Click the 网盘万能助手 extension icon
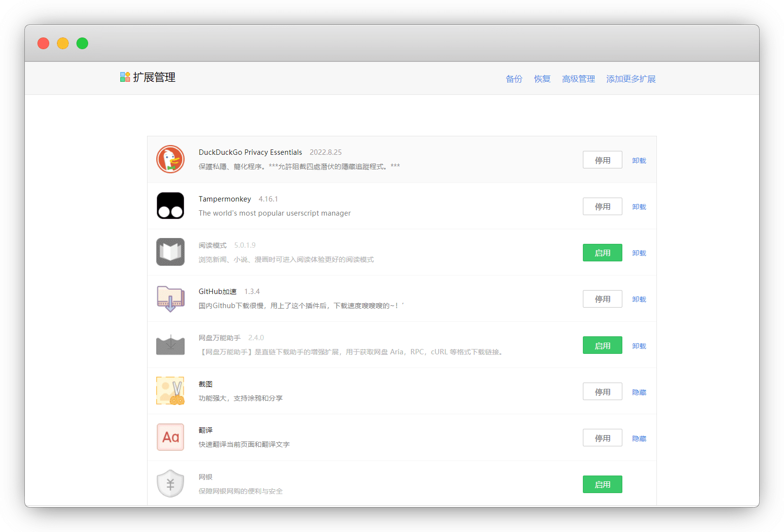The width and height of the screenshot is (784, 532). coord(170,345)
